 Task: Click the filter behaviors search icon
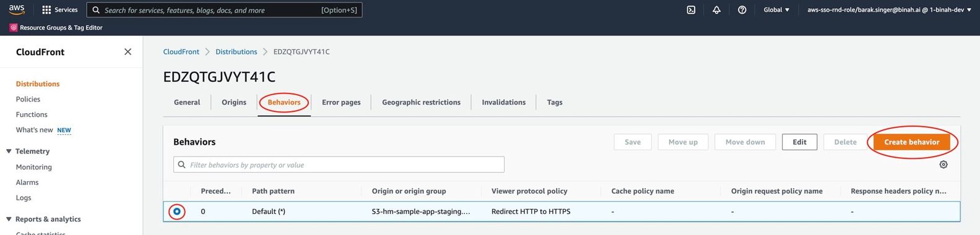[x=182, y=165]
